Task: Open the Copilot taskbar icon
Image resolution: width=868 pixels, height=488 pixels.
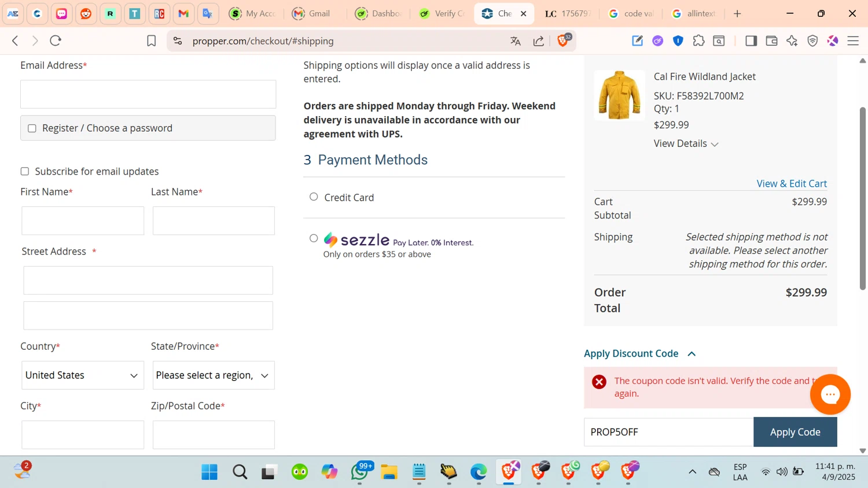Action: click(330, 472)
